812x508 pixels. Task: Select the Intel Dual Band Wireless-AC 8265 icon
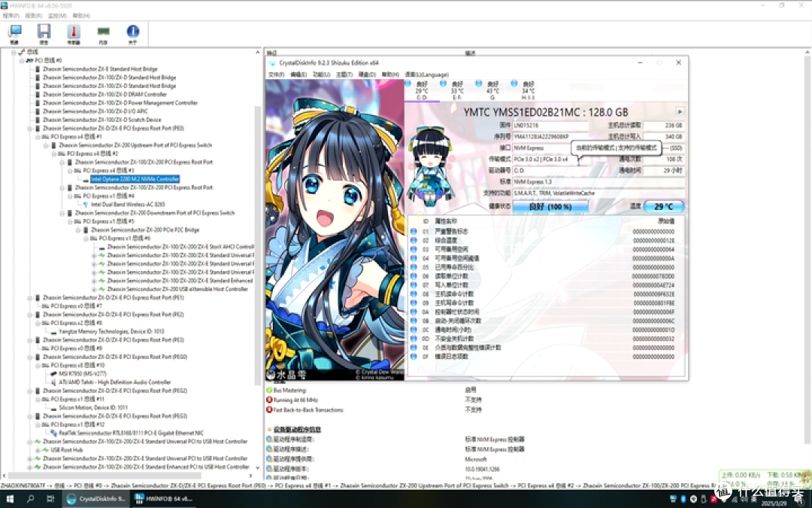tap(86, 204)
